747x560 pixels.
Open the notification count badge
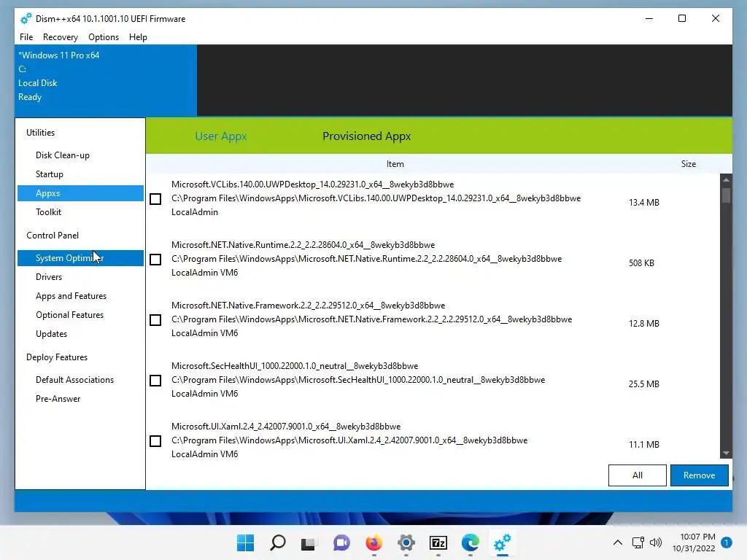coord(727,542)
